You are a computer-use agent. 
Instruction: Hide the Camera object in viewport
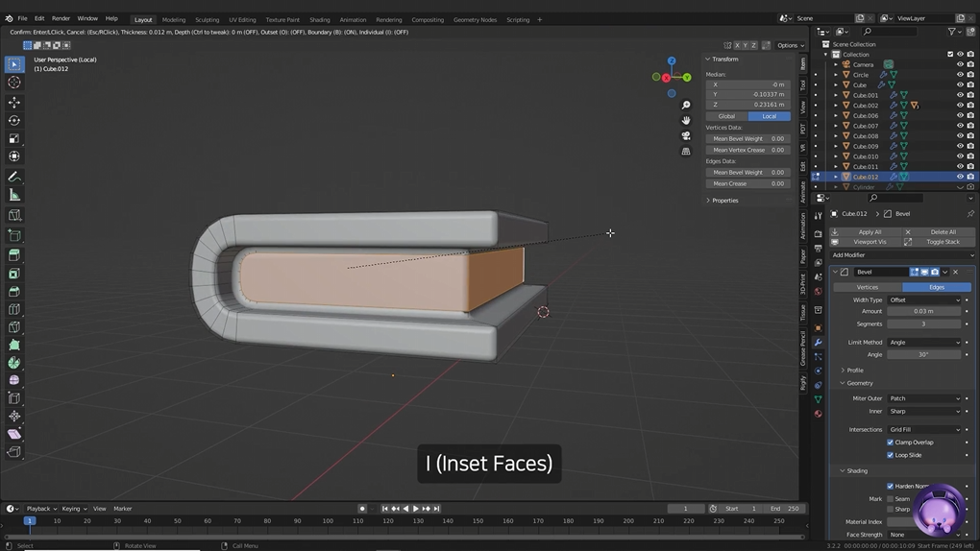[x=960, y=64]
